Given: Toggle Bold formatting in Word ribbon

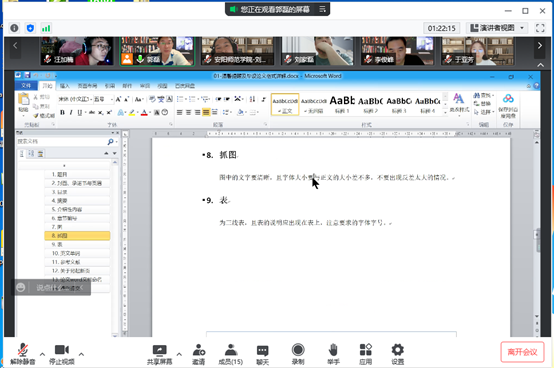Looking at the screenshot, I should pos(63,113).
